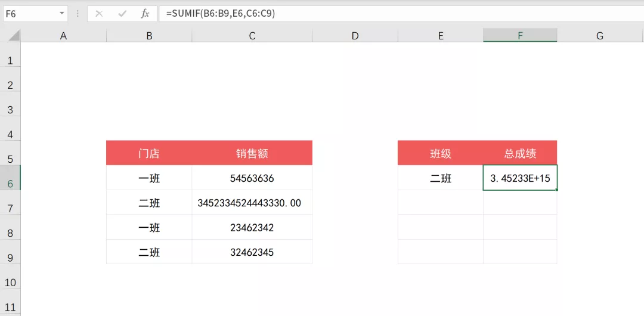Select empty cell E7 below 二班
The width and height of the screenshot is (644, 316).
coord(441,202)
